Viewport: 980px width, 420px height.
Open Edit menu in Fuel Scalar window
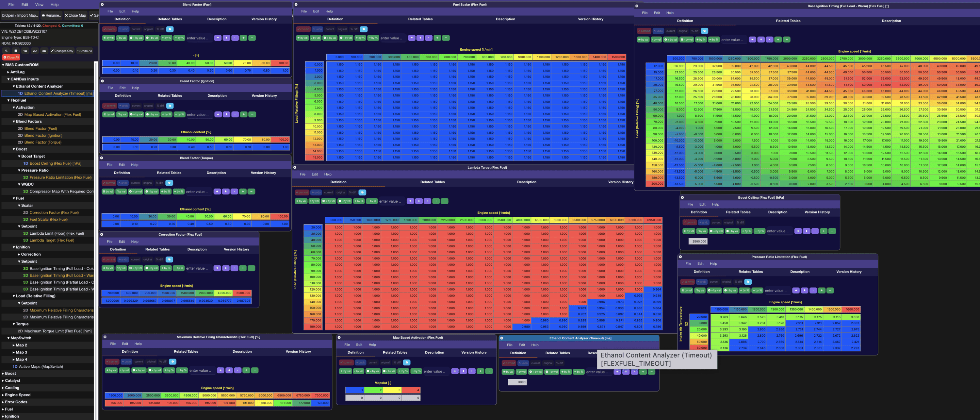(316, 11)
